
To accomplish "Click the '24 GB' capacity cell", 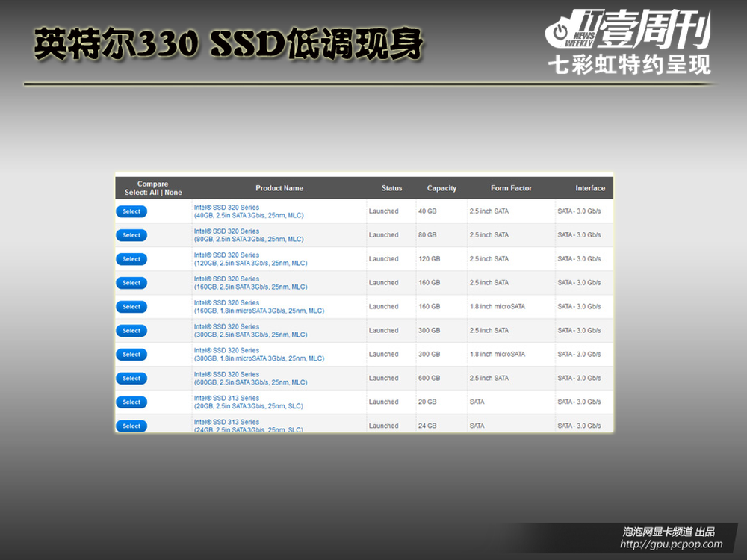I will [427, 426].
